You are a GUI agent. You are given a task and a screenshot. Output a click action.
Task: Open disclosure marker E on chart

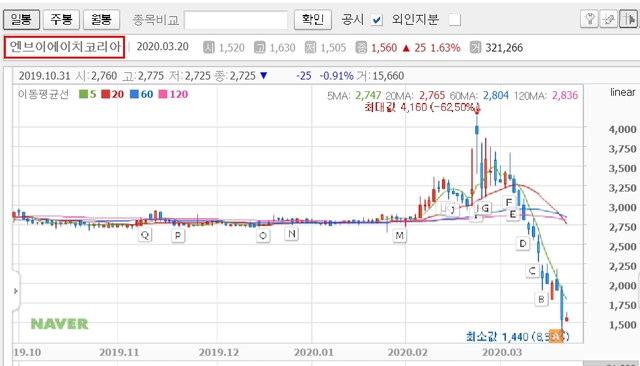(x=513, y=214)
